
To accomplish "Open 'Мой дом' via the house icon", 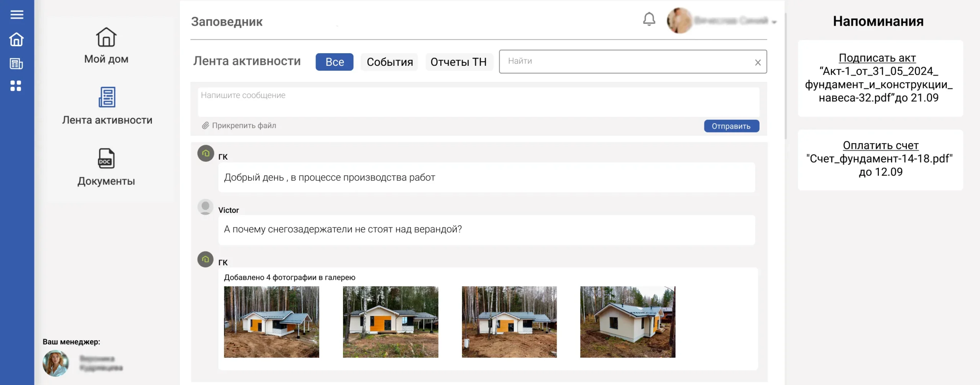I will [x=106, y=37].
